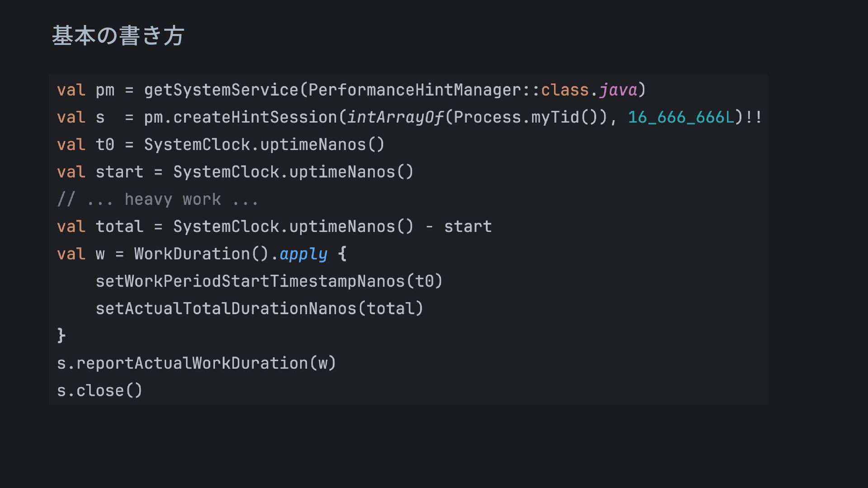This screenshot has width=868, height=488.
Task: Click createHintSession method call
Action: (255, 117)
